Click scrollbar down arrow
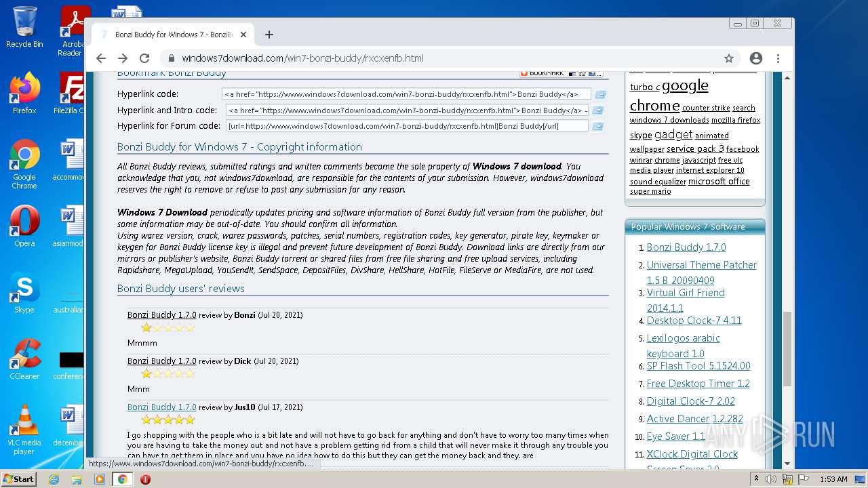This screenshot has width=868, height=488. pos(787,464)
